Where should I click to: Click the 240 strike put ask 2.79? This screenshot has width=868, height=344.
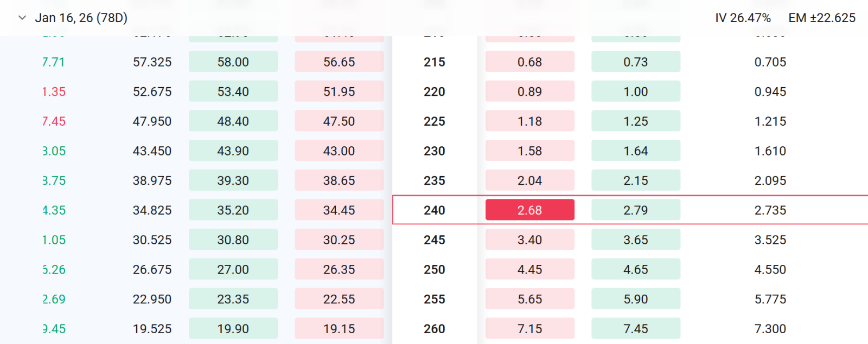pyautogui.click(x=636, y=210)
